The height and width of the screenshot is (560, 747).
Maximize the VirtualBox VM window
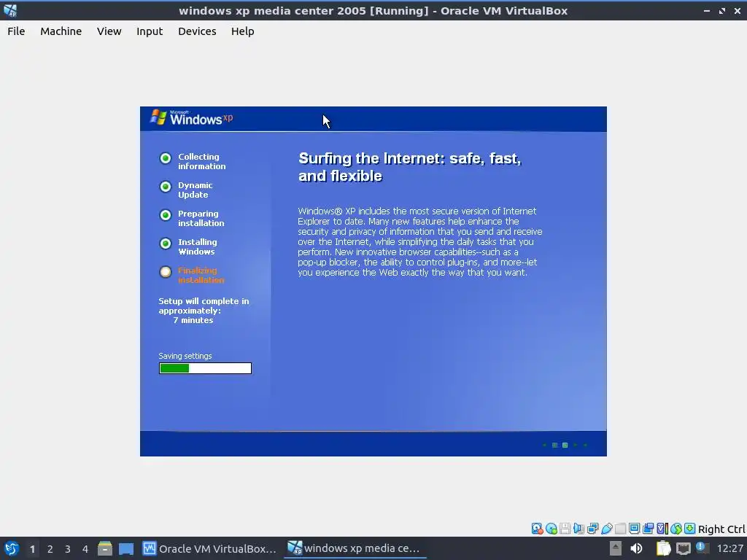coord(722,10)
